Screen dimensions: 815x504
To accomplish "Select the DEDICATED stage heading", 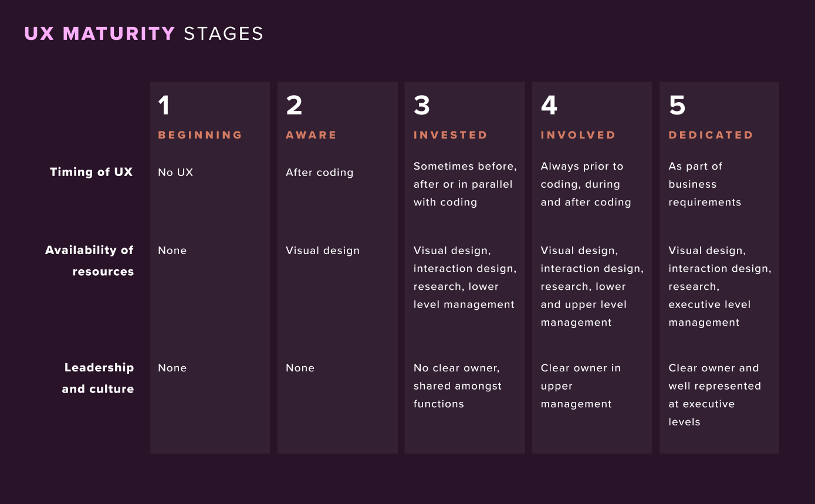I will click(711, 135).
